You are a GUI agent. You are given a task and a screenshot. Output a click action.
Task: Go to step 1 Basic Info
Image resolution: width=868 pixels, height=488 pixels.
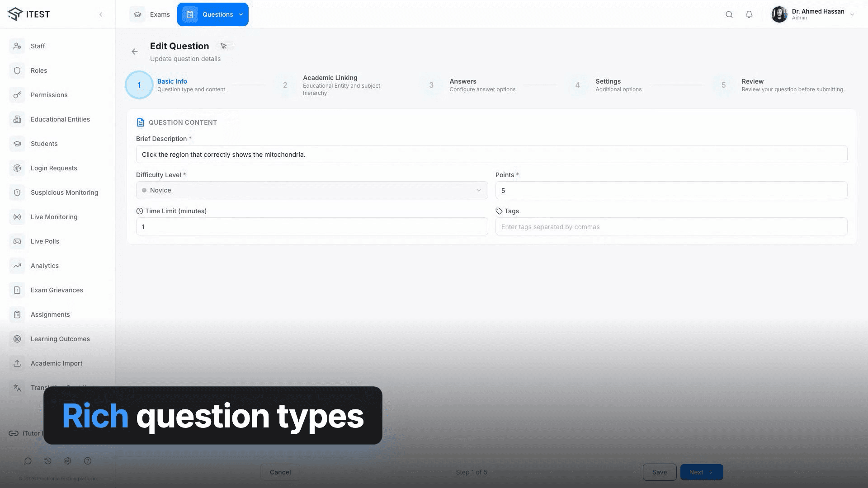pyautogui.click(x=176, y=85)
